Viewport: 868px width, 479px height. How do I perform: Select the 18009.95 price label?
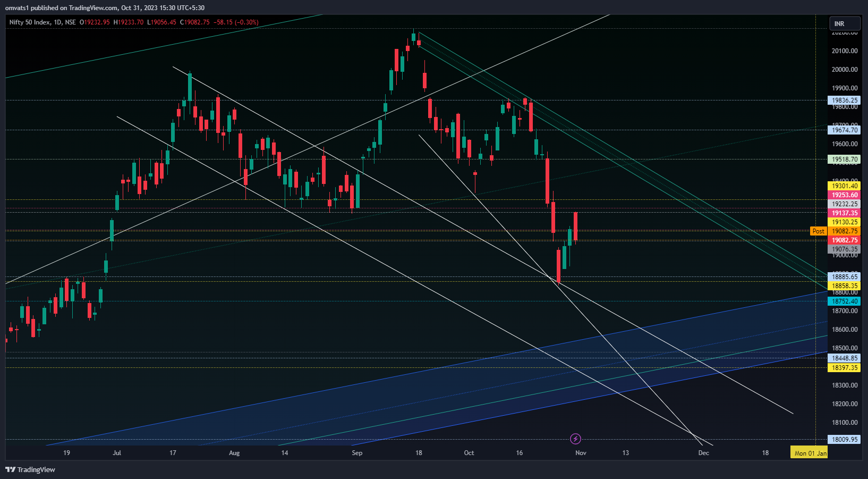[844, 439]
